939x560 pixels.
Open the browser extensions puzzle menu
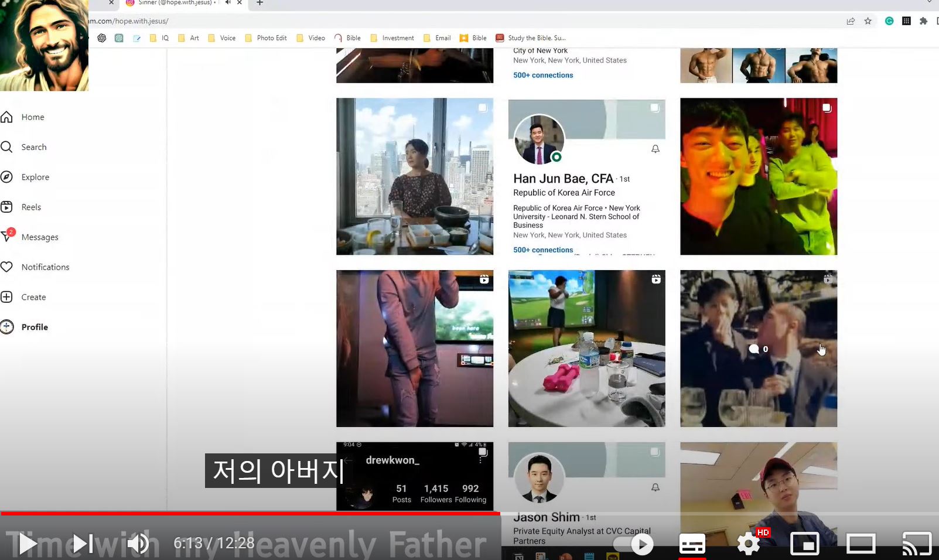click(924, 21)
